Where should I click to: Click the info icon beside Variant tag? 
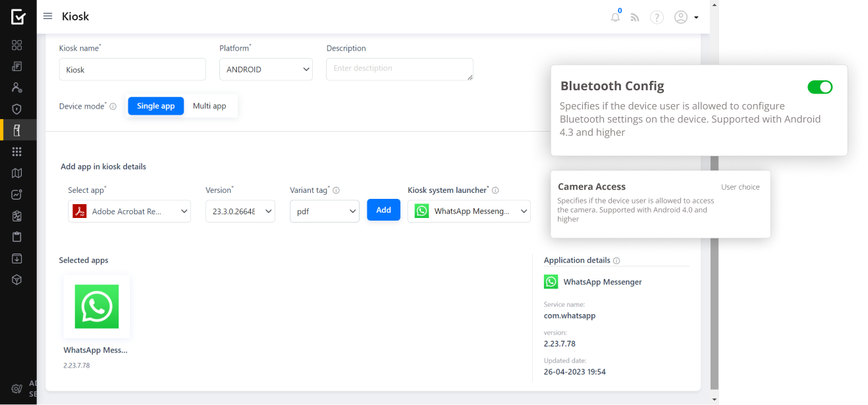336,190
